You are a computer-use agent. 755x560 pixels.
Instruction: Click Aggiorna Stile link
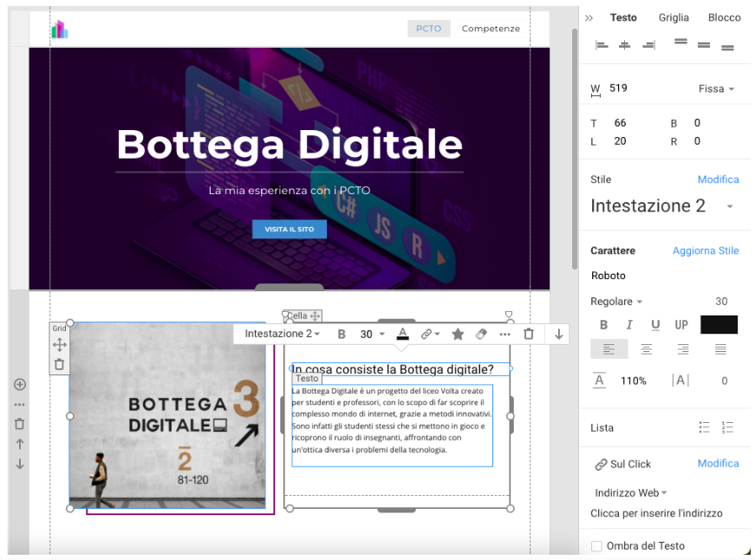(706, 251)
